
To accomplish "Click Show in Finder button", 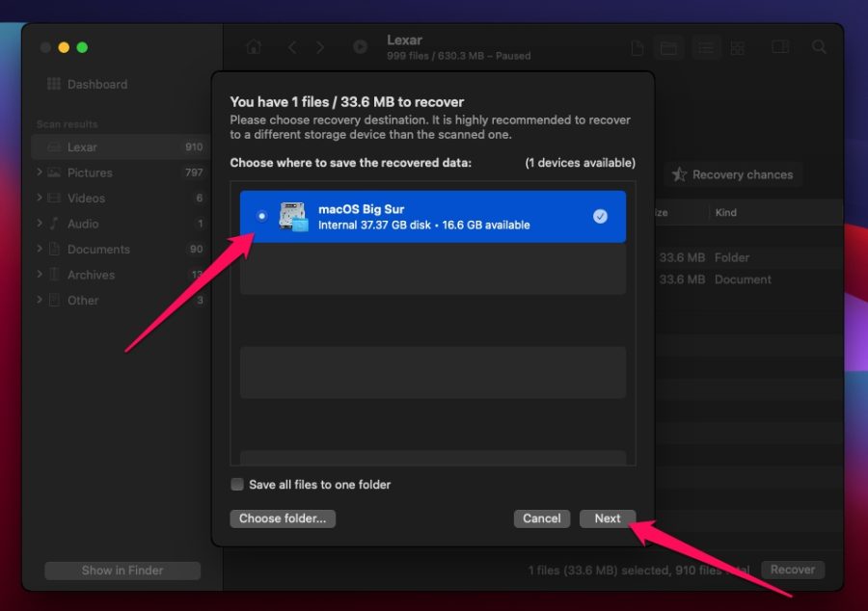I will (122, 571).
